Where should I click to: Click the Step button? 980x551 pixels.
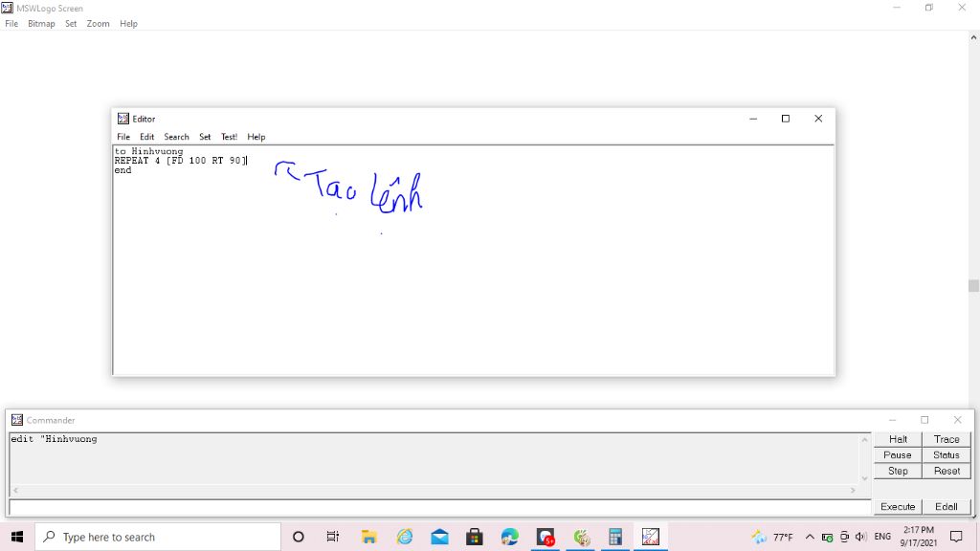(x=898, y=471)
